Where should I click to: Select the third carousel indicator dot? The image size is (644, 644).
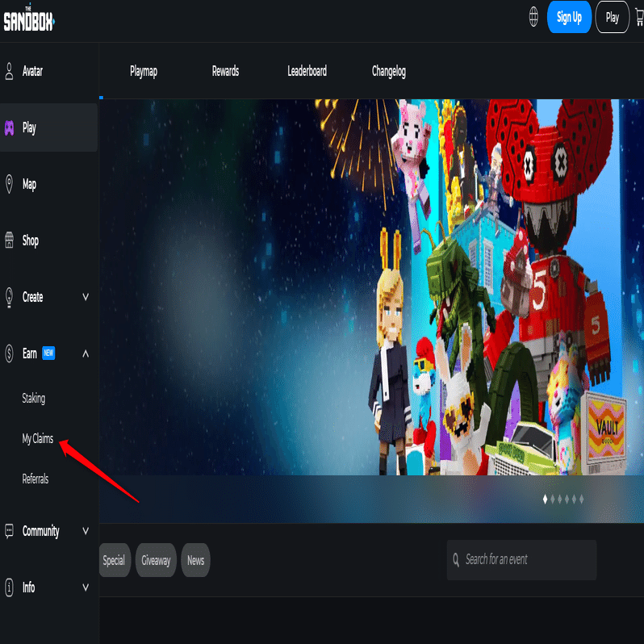[x=559, y=499]
